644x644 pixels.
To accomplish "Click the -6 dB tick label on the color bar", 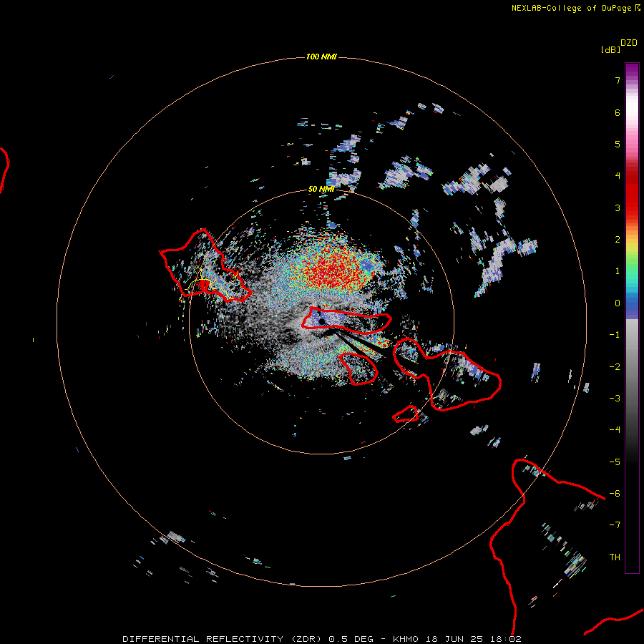I will pos(615,494).
